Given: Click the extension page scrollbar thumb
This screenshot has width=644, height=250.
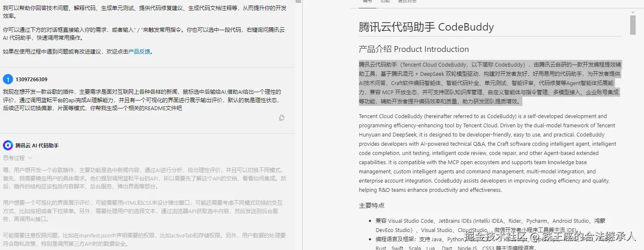Looking at the screenshot, I should pyautogui.click(x=633, y=25).
